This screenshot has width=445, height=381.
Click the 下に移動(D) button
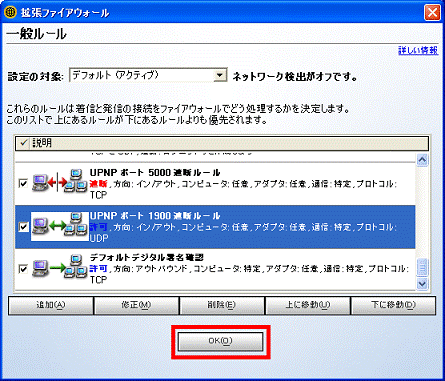[x=393, y=305]
